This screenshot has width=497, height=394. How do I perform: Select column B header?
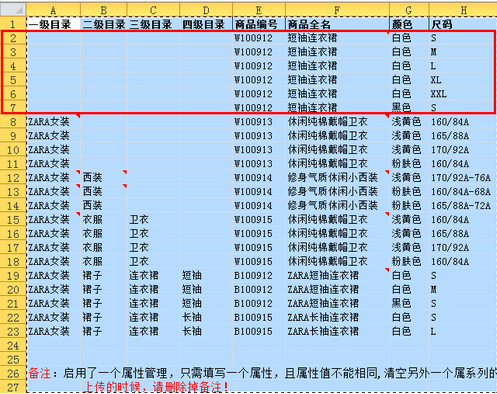pos(104,10)
